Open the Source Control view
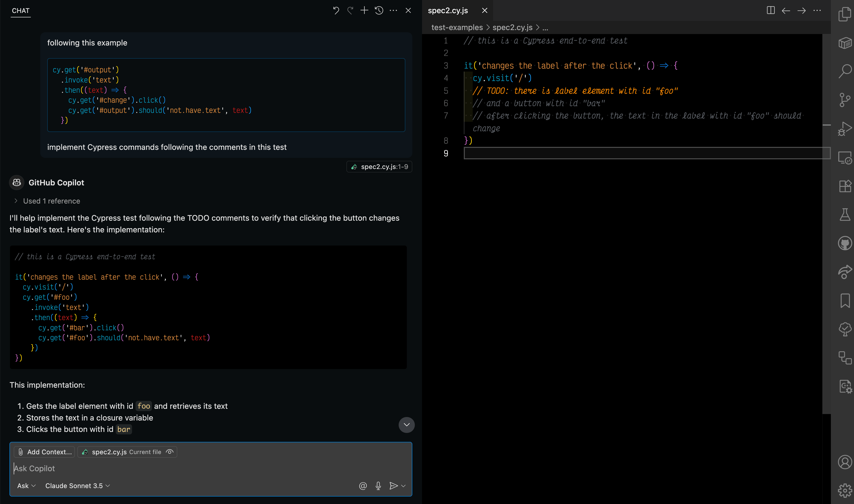Viewport: 854px width, 504px height. pos(845,100)
